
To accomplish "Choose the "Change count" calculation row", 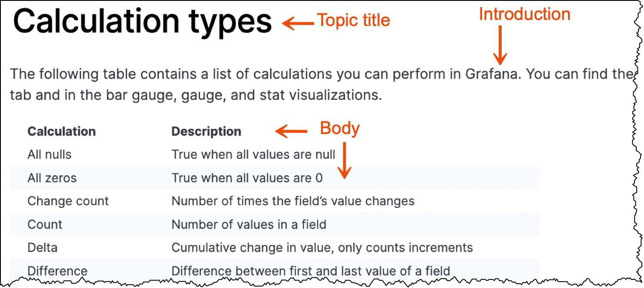I will tap(68, 201).
